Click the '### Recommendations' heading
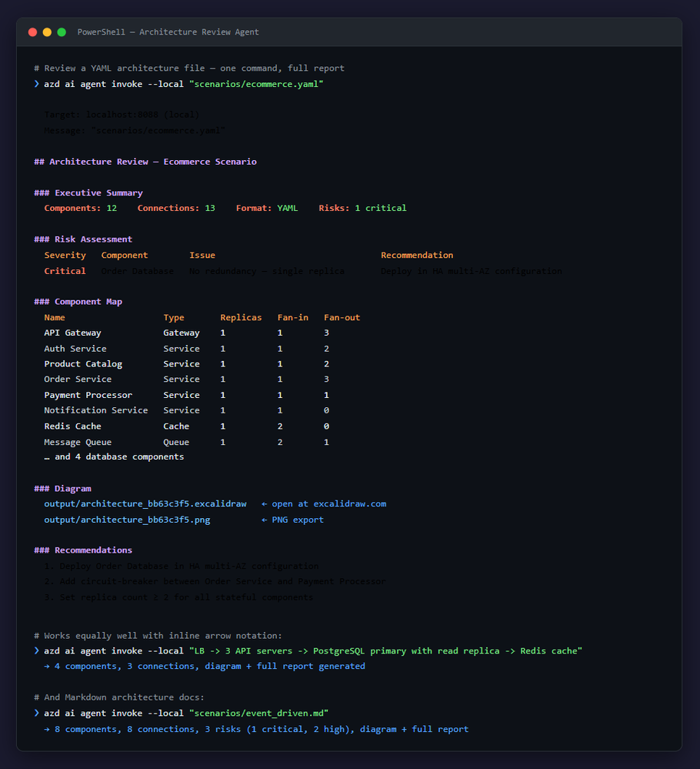The image size is (700, 769). 83,550
